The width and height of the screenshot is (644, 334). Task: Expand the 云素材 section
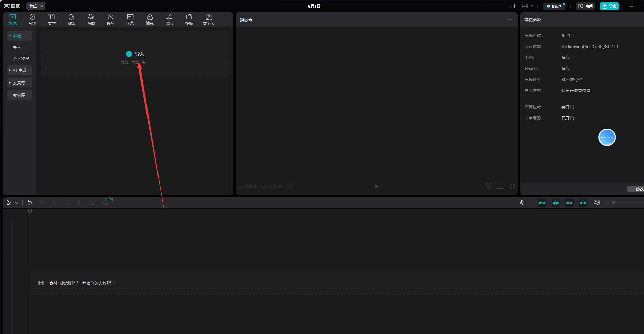tap(20, 82)
